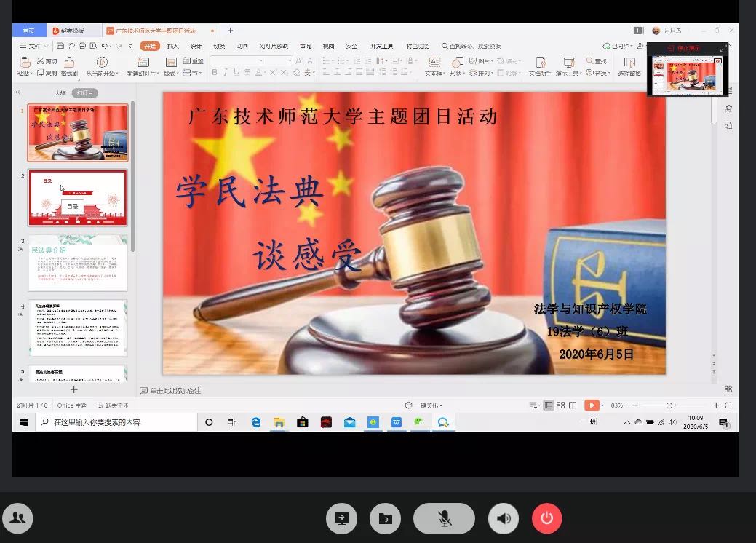The width and height of the screenshot is (756, 543).
Task: Click the Paste clipboard icon
Action: click(24, 63)
